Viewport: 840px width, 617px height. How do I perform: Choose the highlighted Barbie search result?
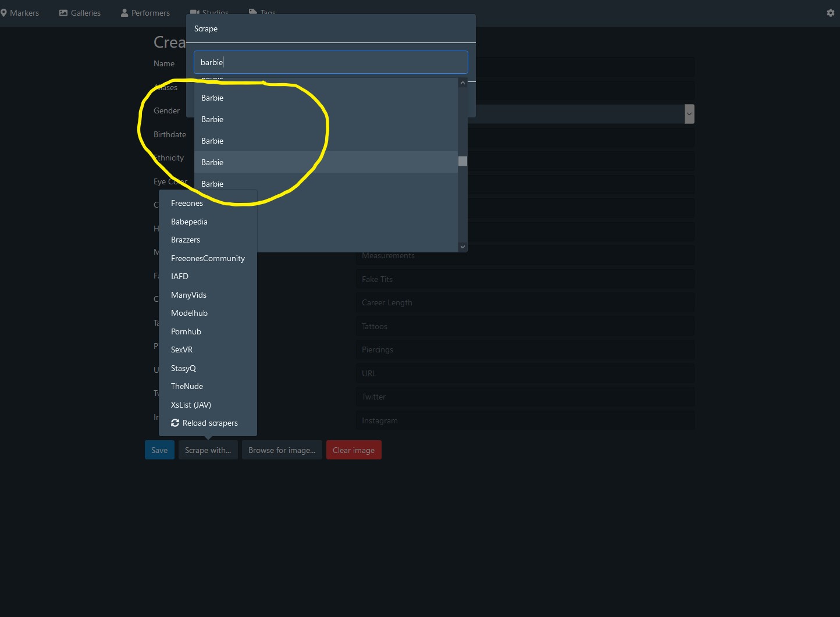(x=326, y=162)
